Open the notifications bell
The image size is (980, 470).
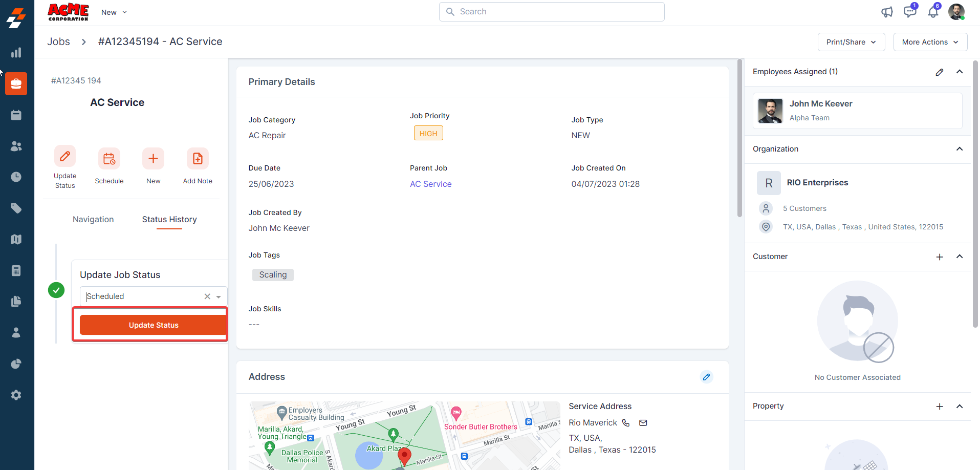(x=933, y=12)
